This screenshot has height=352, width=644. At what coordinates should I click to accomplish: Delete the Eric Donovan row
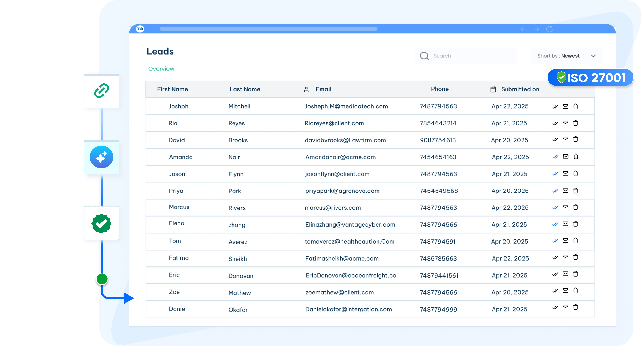(x=575, y=274)
